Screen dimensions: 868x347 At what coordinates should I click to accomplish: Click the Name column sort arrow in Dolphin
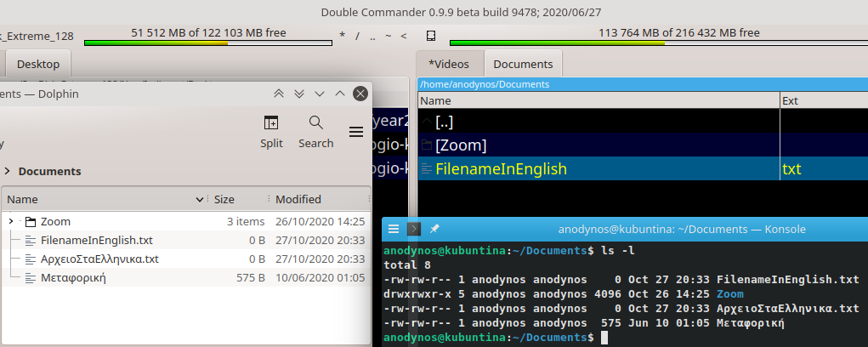pyautogui.click(x=199, y=200)
